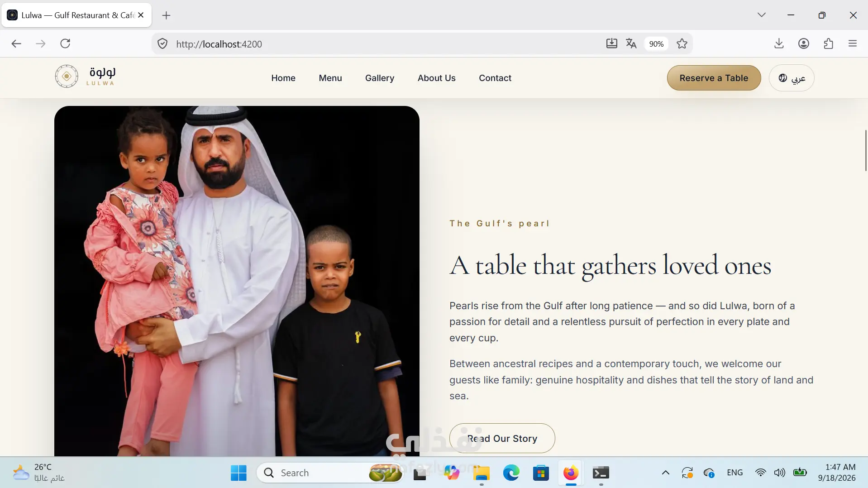Toggle the ENG keyboard language indicator
Screen dimensions: 868x488
[734, 473]
